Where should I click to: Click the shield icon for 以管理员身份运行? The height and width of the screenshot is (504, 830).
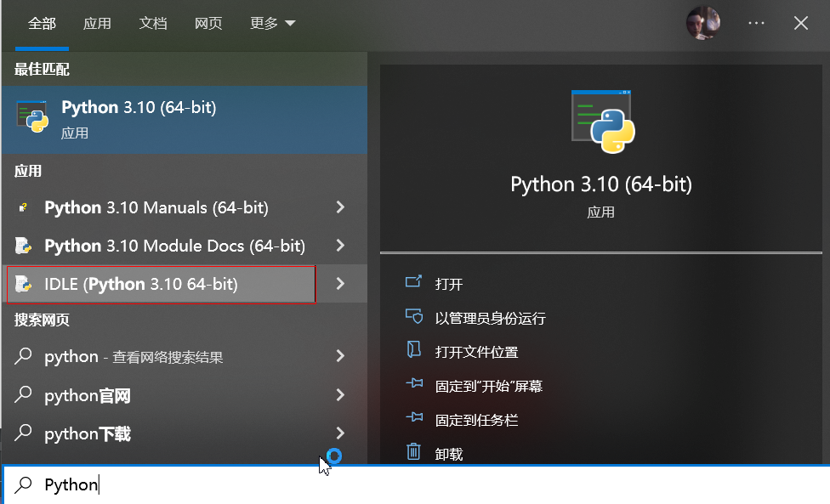tap(414, 315)
